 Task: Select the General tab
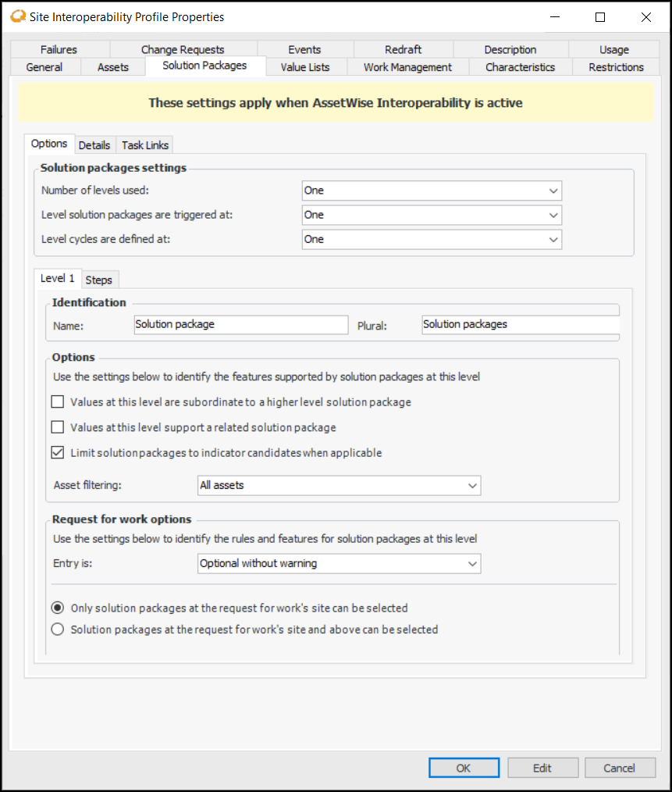point(44,67)
